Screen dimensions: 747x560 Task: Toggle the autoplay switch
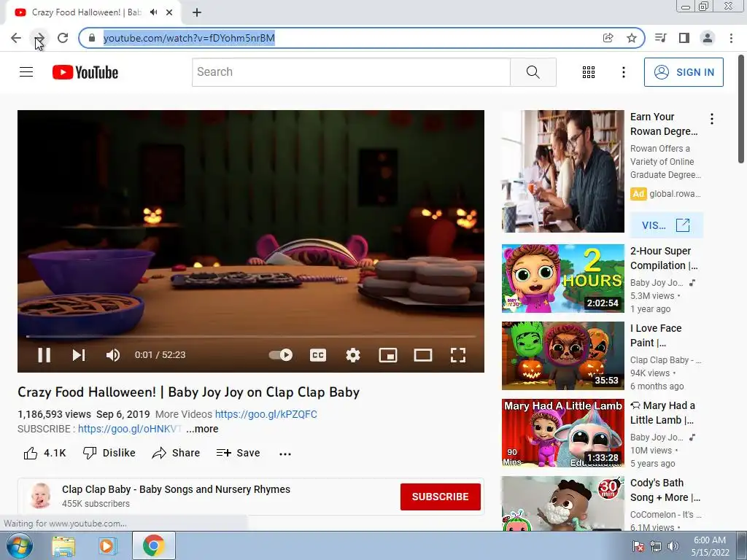pos(281,355)
